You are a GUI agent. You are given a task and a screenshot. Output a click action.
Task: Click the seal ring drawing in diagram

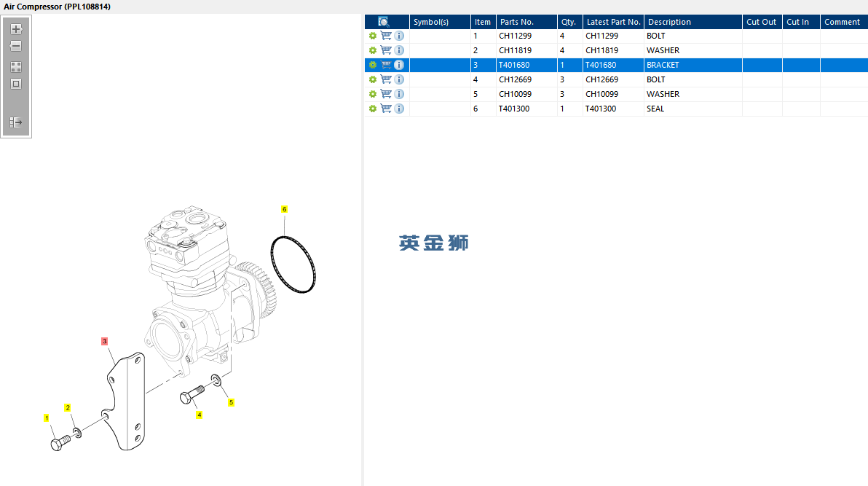(x=293, y=264)
